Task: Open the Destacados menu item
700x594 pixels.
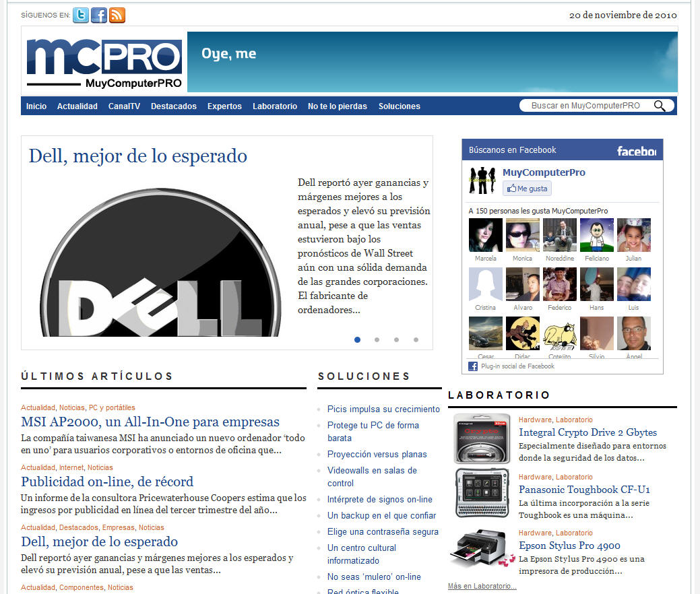Action: (174, 106)
